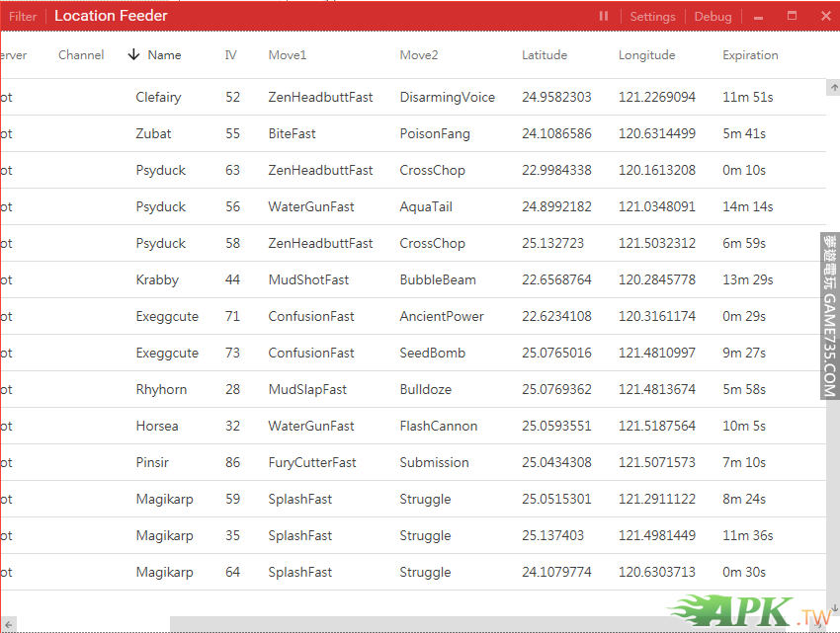Click the AquaTail move cell

pos(426,206)
